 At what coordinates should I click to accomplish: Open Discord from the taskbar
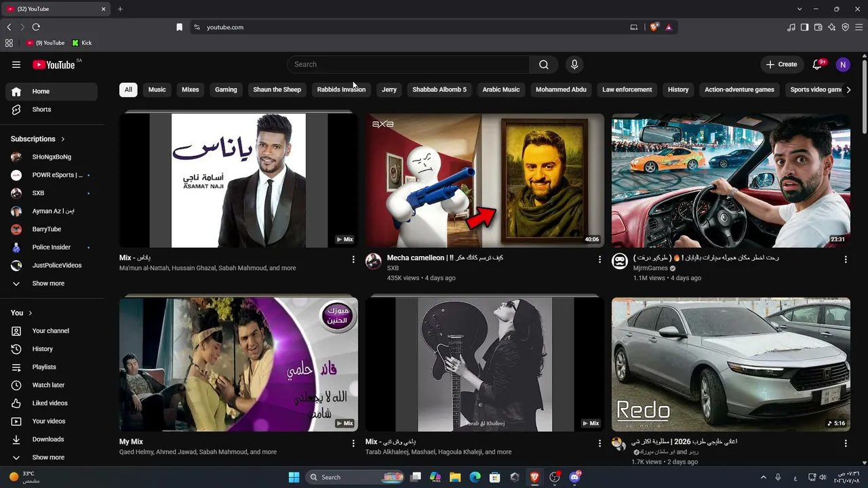(x=575, y=477)
